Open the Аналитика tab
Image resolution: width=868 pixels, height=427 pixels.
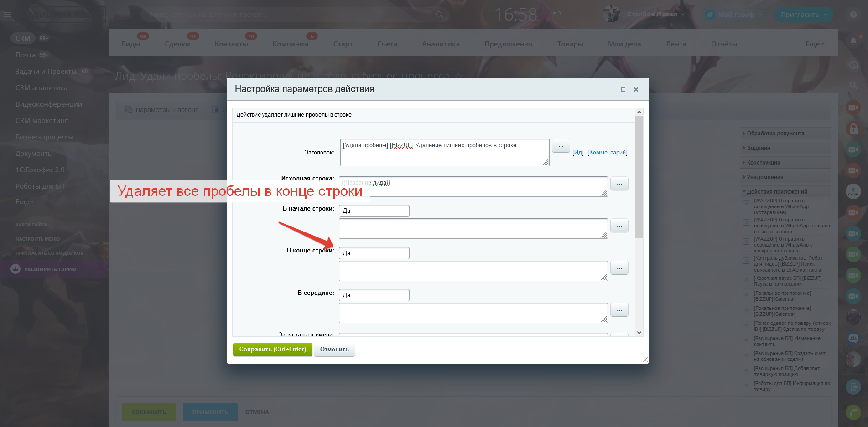pyautogui.click(x=441, y=44)
